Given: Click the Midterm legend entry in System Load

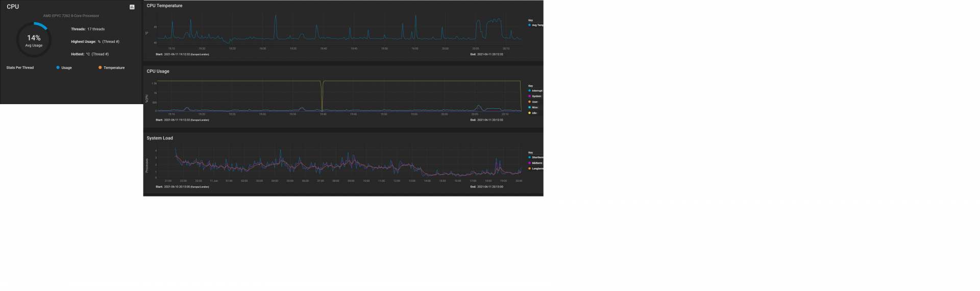Looking at the screenshot, I should coord(536,163).
